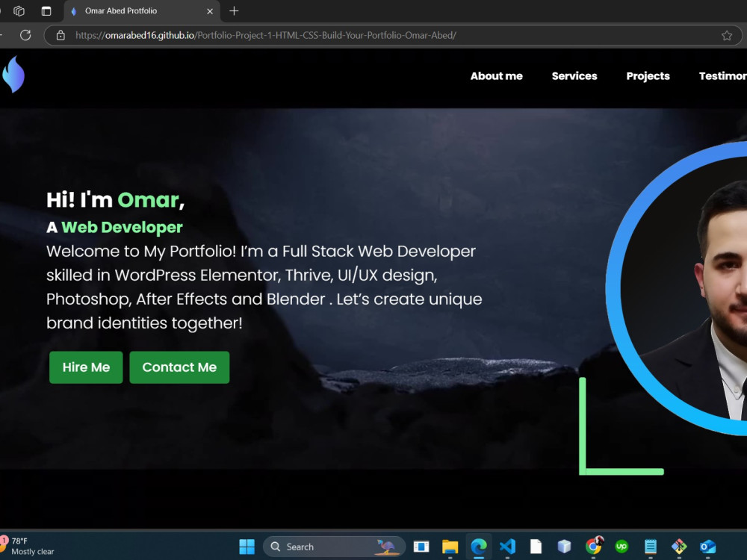
Task: Open the 3D cube app on taskbar
Action: tap(565, 547)
